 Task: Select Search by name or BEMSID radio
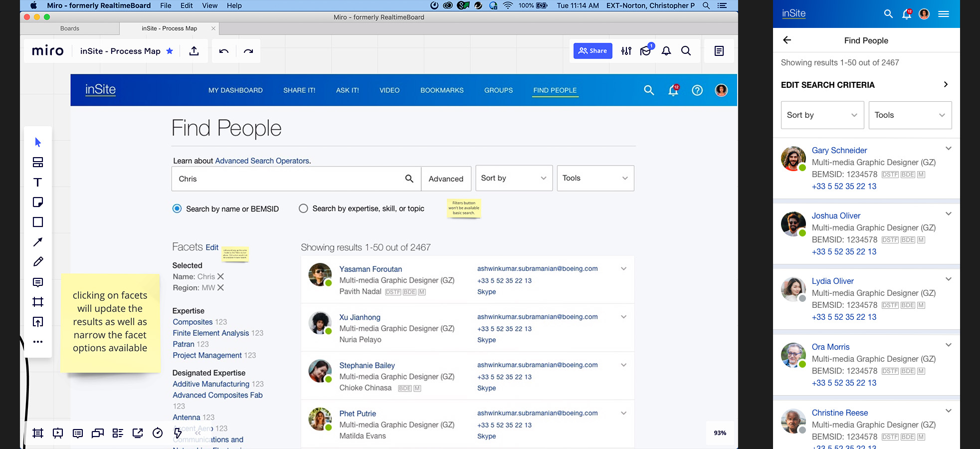[x=177, y=209]
